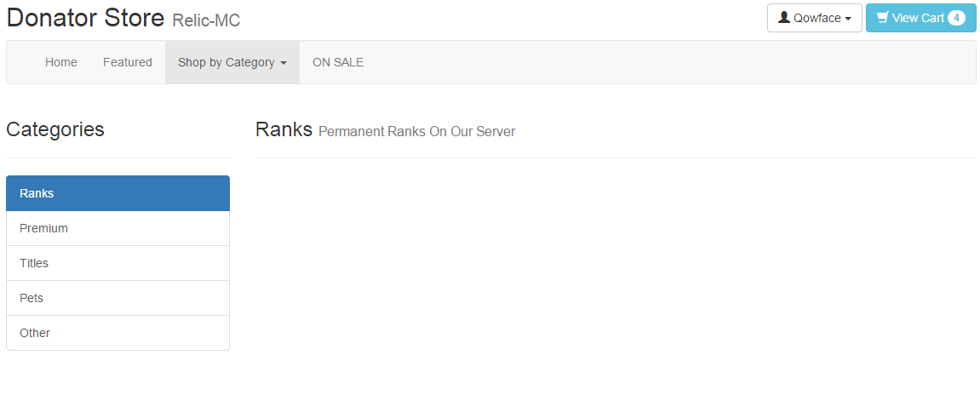Open the Featured nav item
This screenshot has width=980, height=418.
tap(128, 62)
